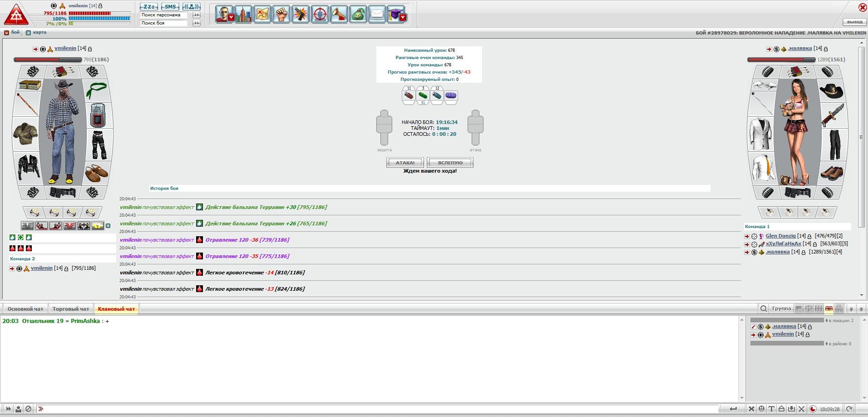The height and width of the screenshot is (417, 868).
Task: Open the red crosshair target icon
Action: 320,15
